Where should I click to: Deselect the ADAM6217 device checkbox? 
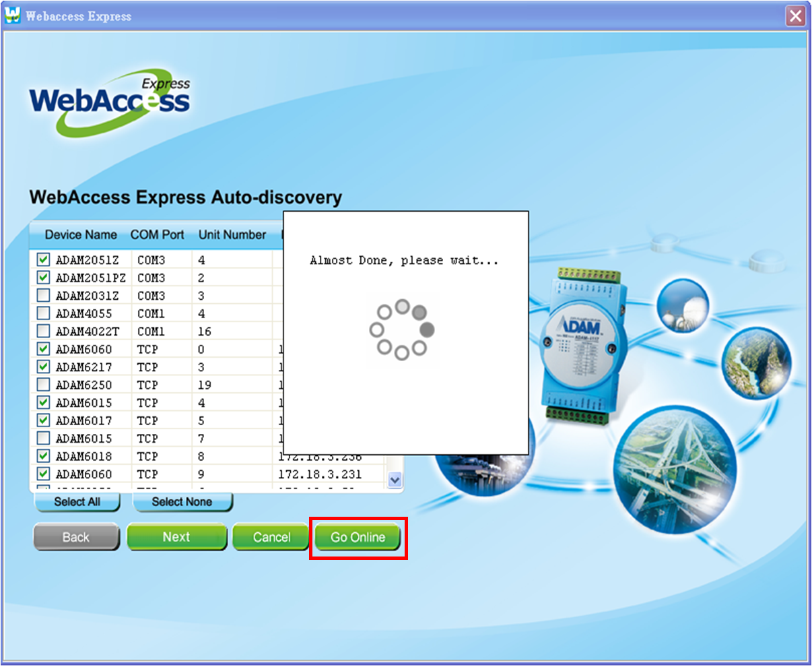[x=43, y=367]
